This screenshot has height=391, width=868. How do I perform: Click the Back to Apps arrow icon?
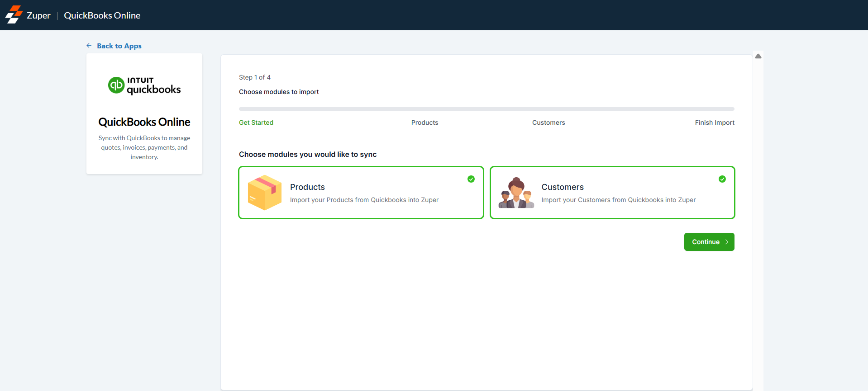point(89,46)
